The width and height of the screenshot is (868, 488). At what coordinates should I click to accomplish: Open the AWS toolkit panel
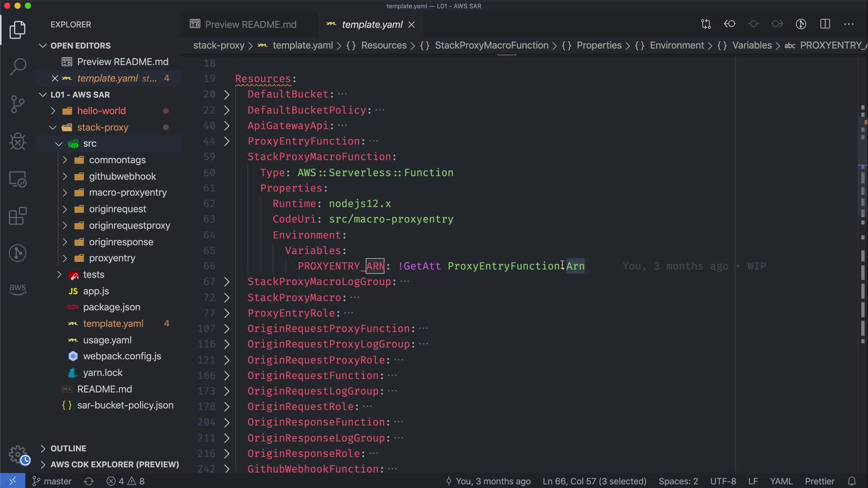coord(18,289)
